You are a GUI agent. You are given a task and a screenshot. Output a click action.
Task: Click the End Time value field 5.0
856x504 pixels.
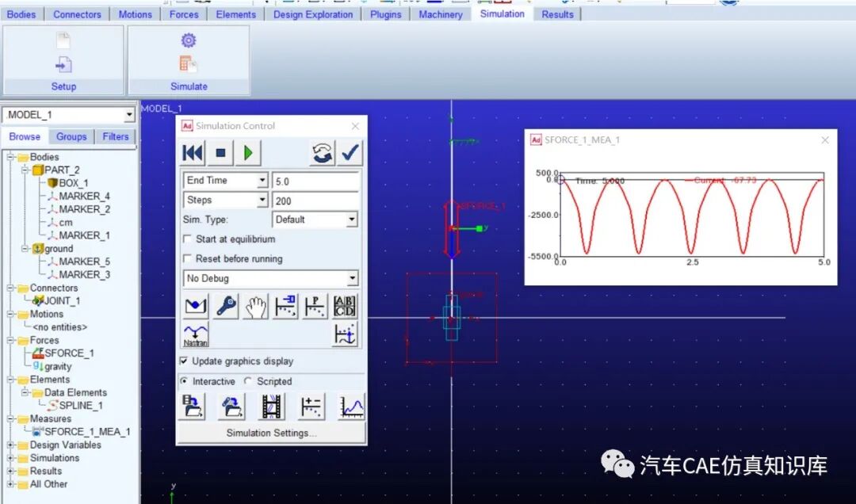pyautogui.click(x=315, y=181)
